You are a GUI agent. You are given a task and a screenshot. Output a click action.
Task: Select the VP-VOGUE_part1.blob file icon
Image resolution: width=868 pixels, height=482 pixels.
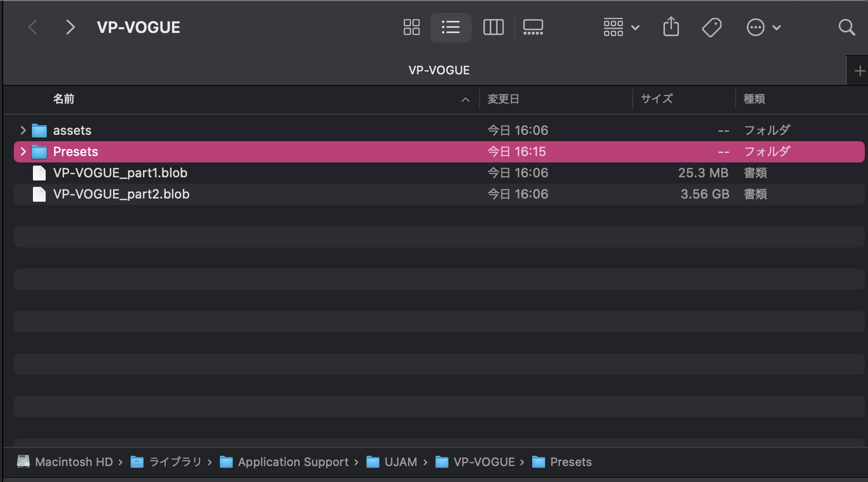(x=39, y=173)
